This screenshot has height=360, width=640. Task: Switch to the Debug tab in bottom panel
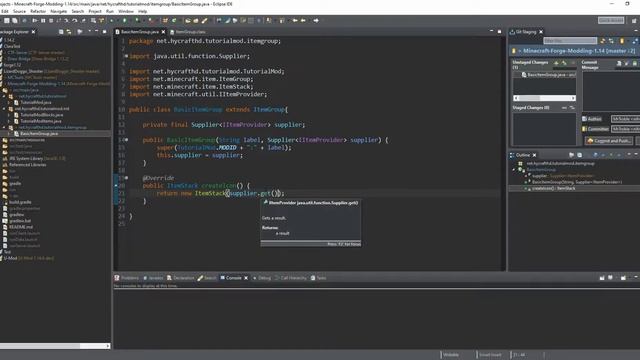[x=262, y=278]
